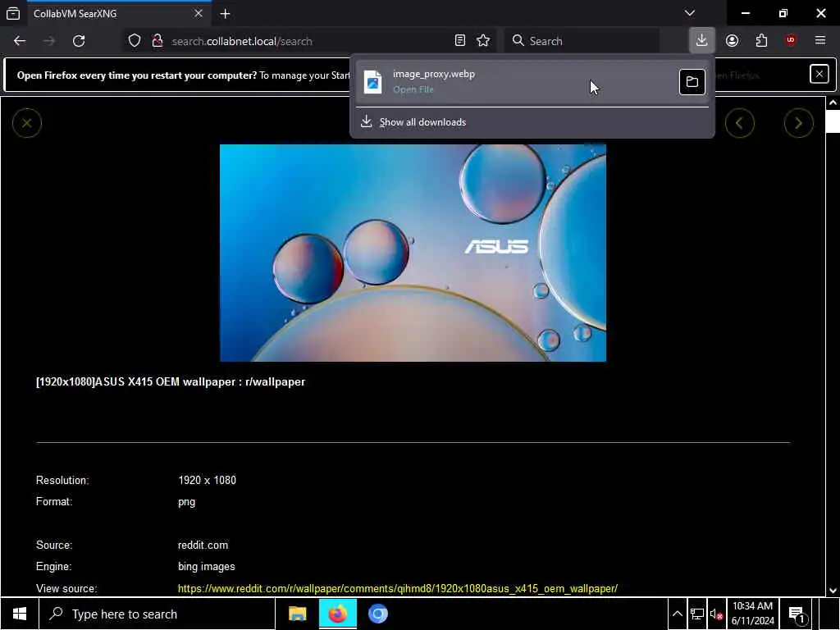Click the source value reddit.com
The height and width of the screenshot is (630, 840).
(203, 546)
